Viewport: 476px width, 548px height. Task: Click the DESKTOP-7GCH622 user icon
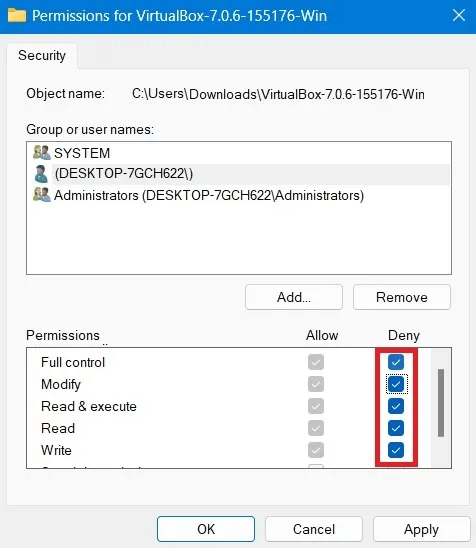click(x=41, y=174)
